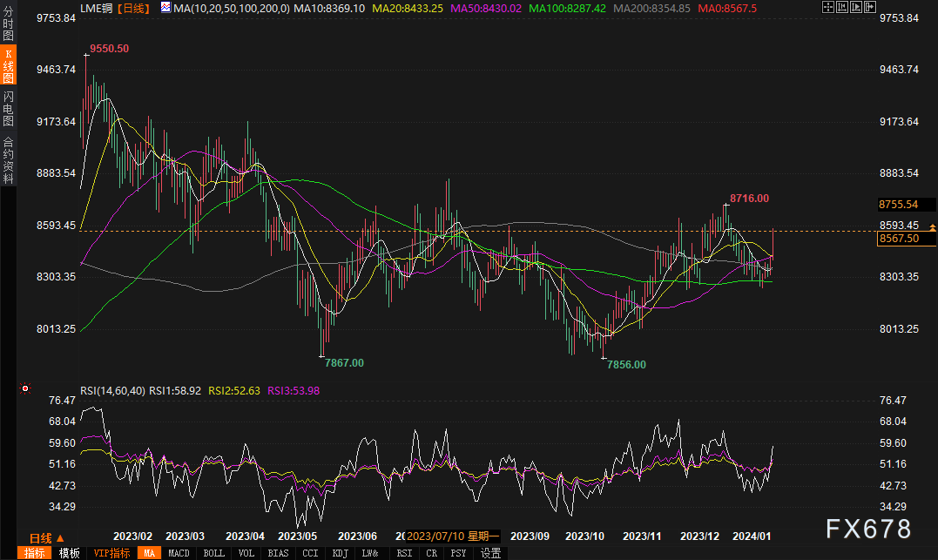Toggle the MACD indicator
Image resolution: width=938 pixels, height=560 pixels.
click(179, 553)
